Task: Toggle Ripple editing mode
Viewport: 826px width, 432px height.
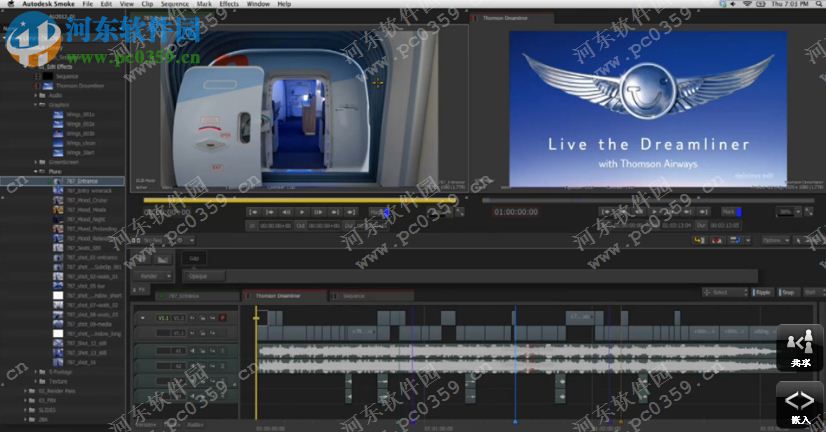Action: tap(762, 292)
